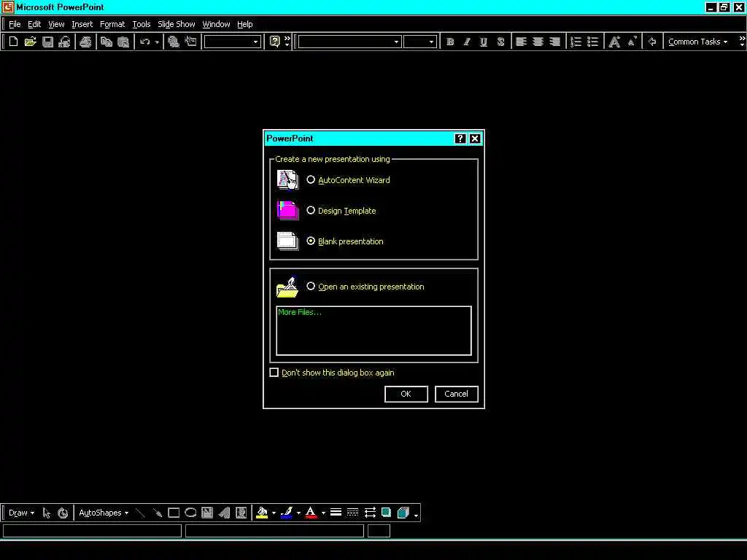Open the Edit menu
Screen dimensions: 747x560
(34, 24)
